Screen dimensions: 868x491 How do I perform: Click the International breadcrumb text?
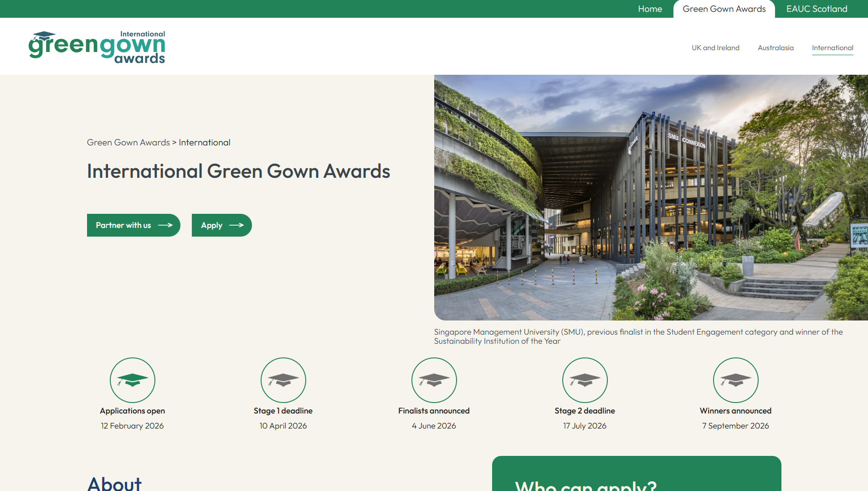[205, 143]
